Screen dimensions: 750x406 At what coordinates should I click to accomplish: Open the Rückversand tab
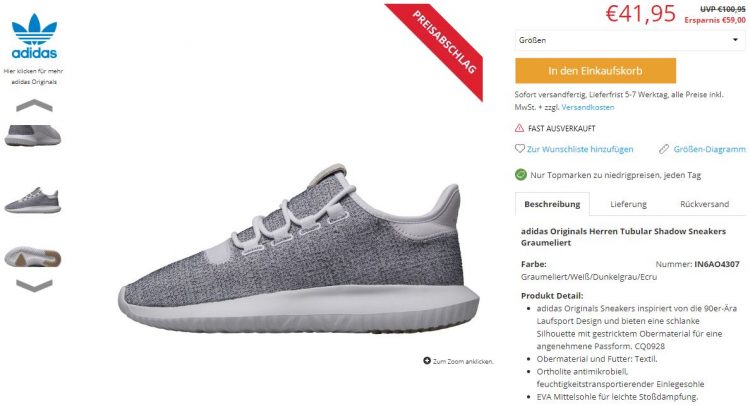(x=704, y=204)
